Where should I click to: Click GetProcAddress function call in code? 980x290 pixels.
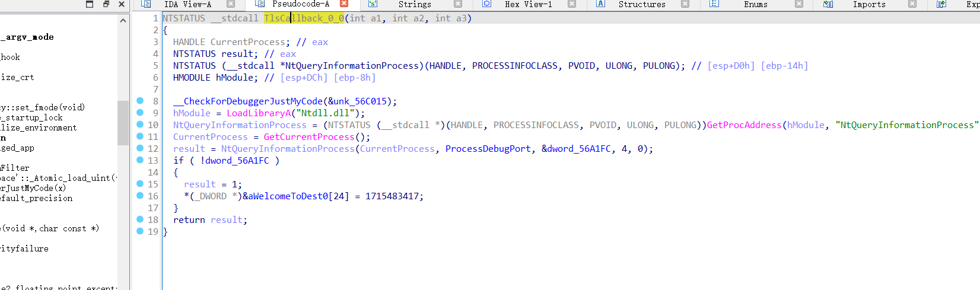click(744, 125)
